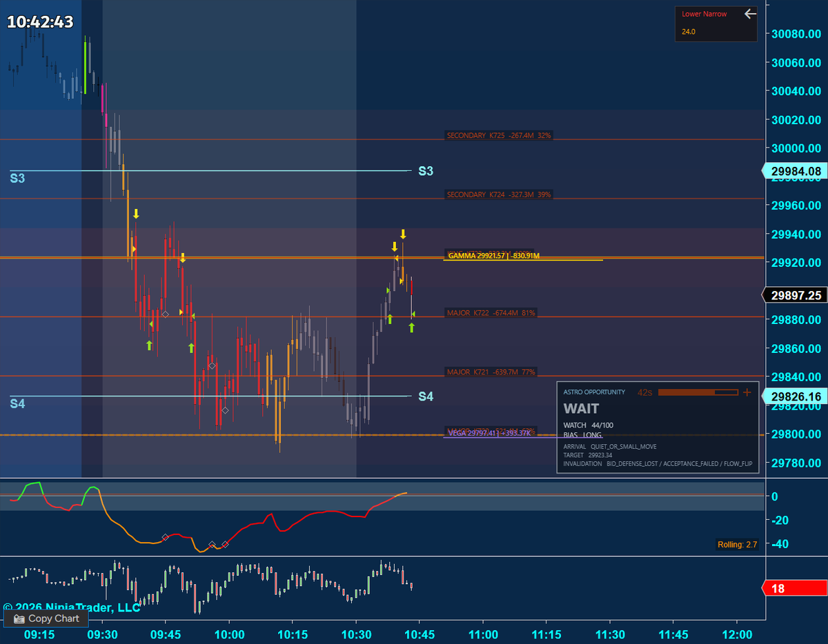Click the 09:45 time axis label
This screenshot has height=644, width=828.
click(x=166, y=634)
